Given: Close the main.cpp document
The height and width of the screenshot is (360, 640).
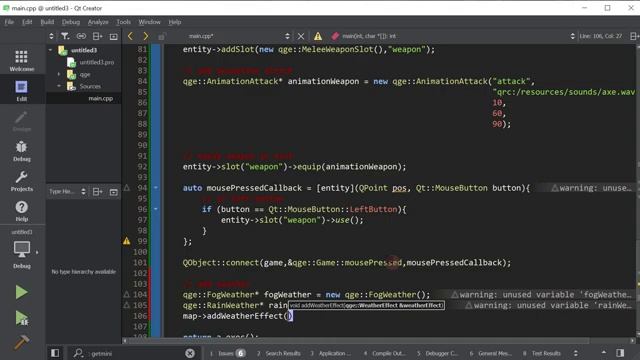Looking at the screenshot, I should point(301,36).
